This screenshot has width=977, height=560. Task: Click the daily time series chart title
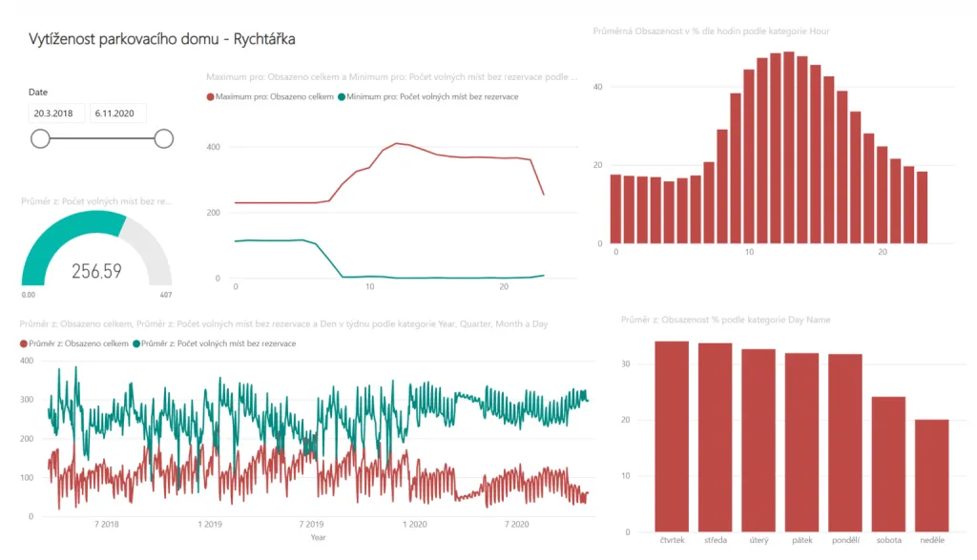coord(283,324)
